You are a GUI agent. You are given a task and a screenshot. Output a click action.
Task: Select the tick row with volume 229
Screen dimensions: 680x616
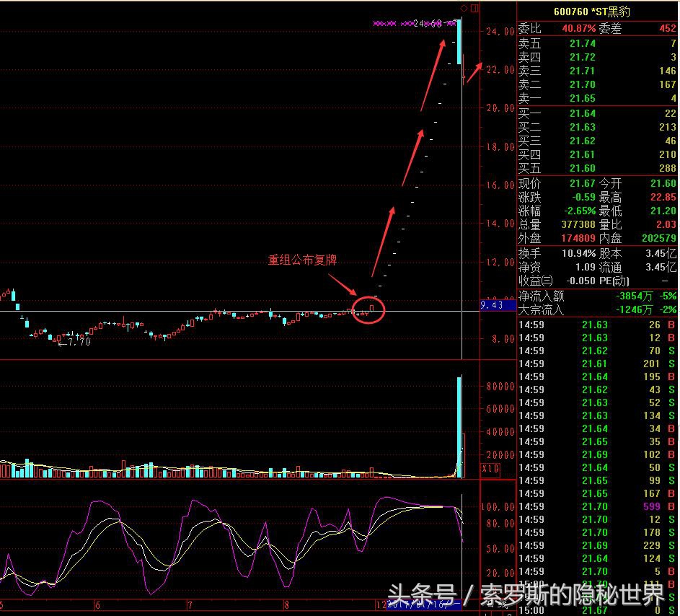click(x=597, y=546)
